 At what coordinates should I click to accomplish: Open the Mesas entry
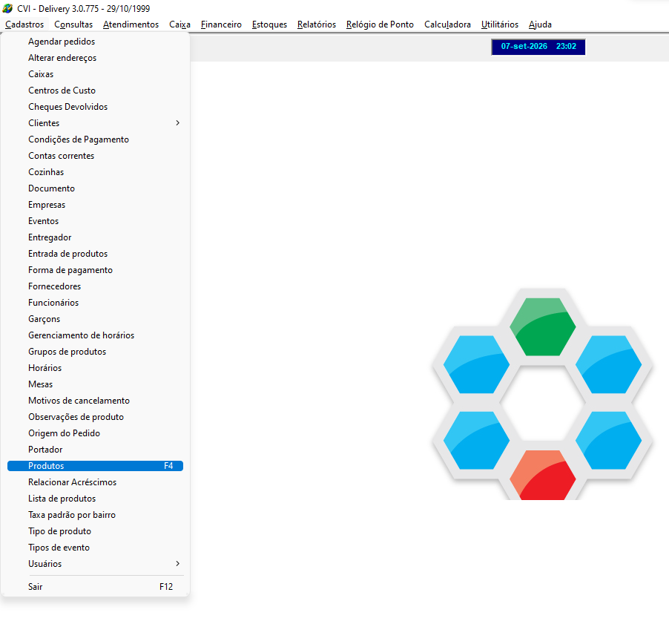pyautogui.click(x=95, y=384)
